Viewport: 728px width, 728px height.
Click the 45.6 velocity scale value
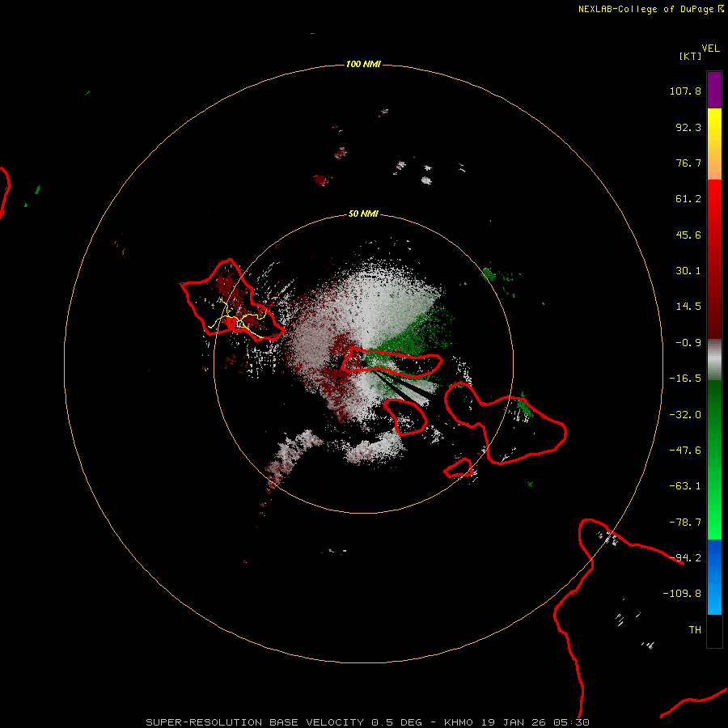click(x=688, y=235)
